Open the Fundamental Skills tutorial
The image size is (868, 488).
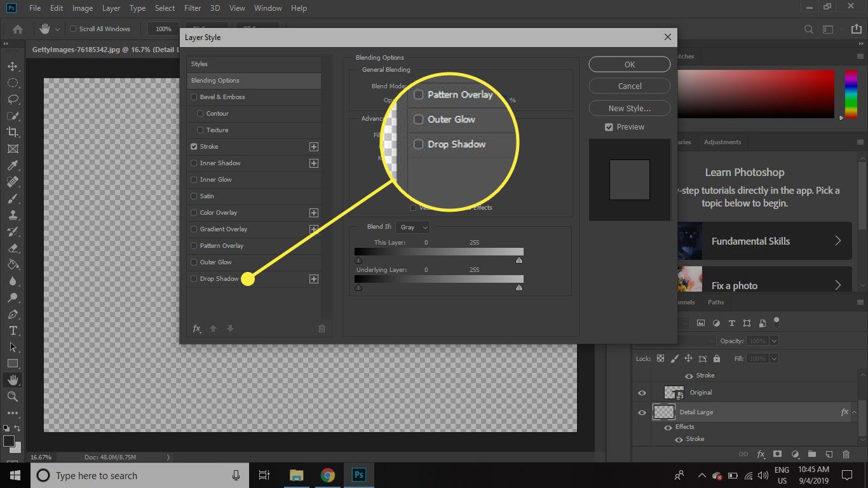pos(765,241)
